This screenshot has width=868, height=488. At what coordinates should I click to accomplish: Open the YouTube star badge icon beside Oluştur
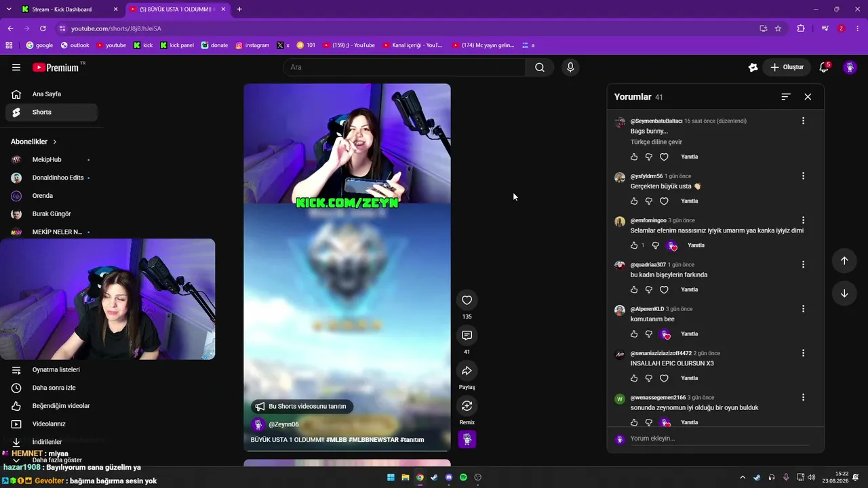[753, 67]
